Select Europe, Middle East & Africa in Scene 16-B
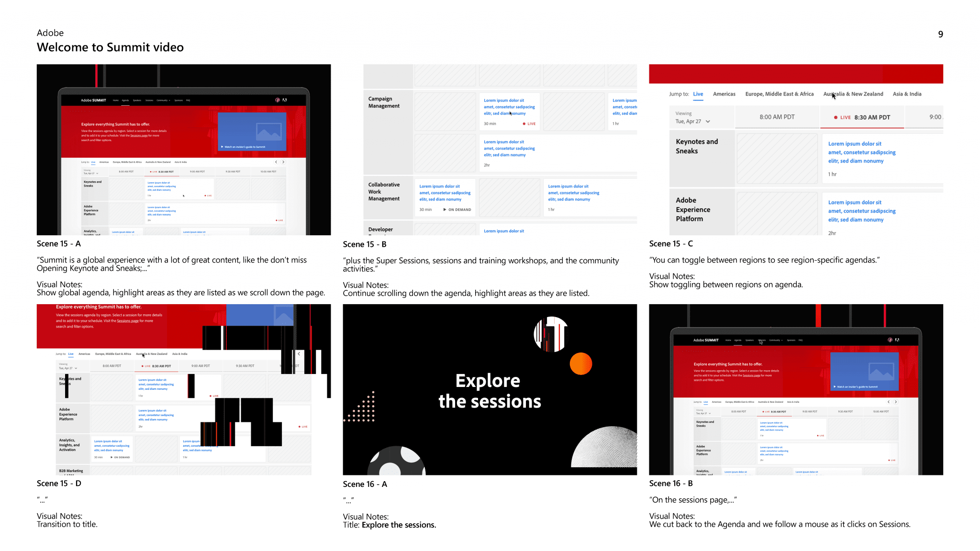Screen dimensions: 980x551 (x=739, y=402)
